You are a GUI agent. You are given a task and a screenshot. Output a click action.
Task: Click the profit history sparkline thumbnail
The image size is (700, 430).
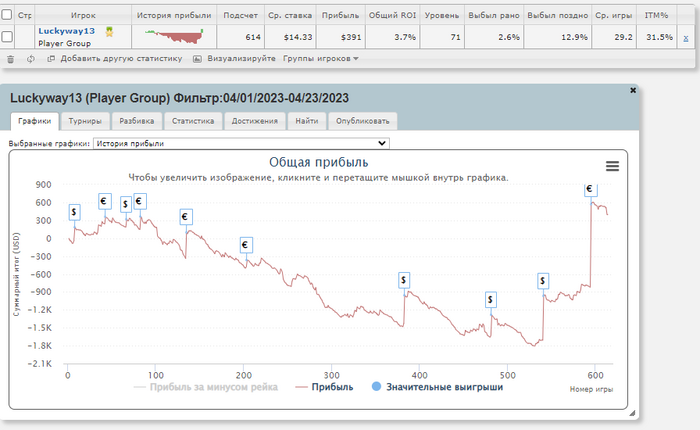(175, 36)
